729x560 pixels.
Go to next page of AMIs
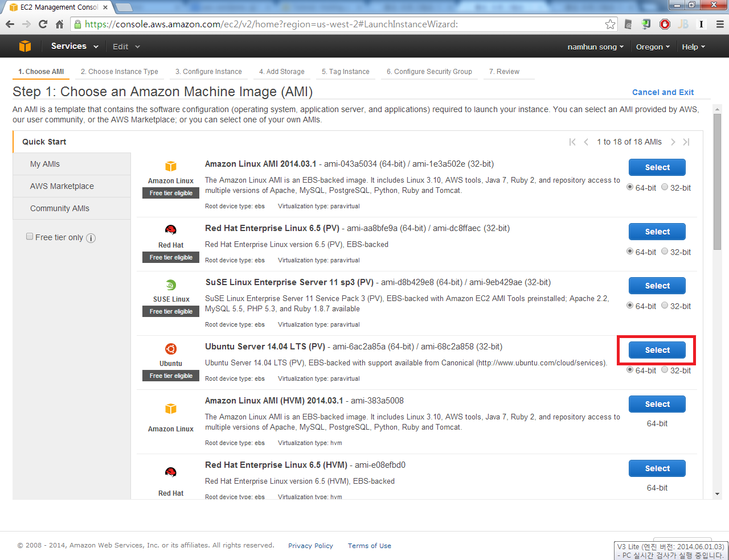pos(673,142)
